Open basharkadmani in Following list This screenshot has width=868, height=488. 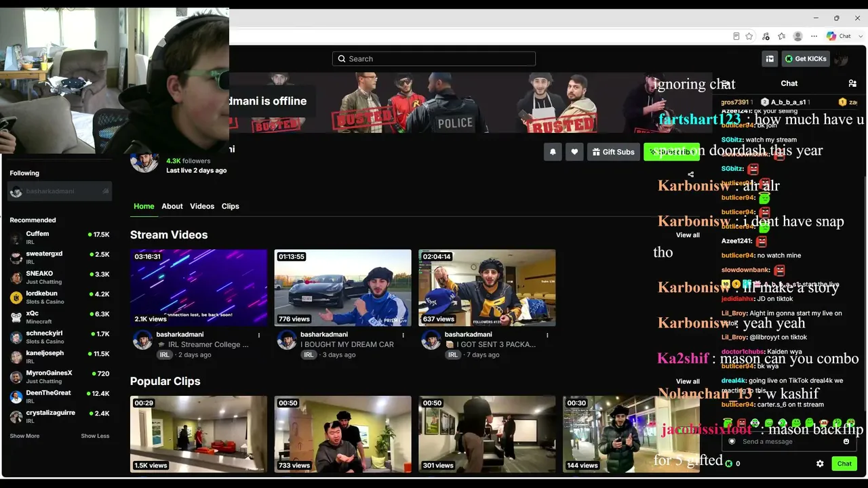(60, 191)
